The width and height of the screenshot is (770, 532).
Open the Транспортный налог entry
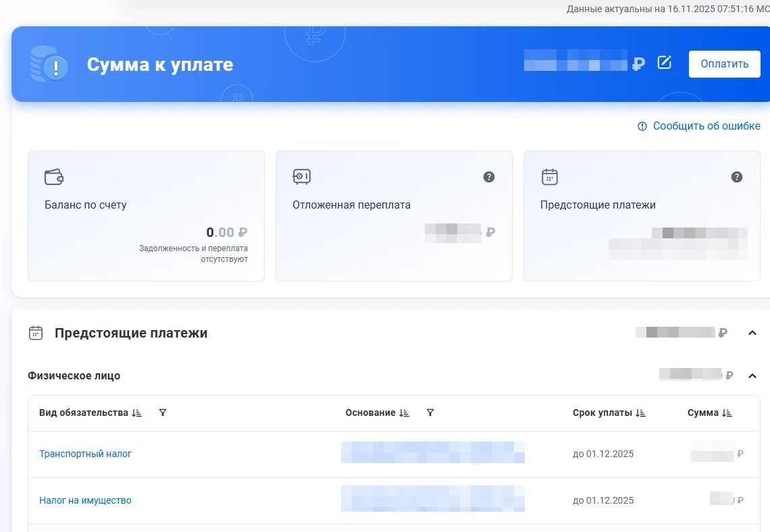(85, 454)
